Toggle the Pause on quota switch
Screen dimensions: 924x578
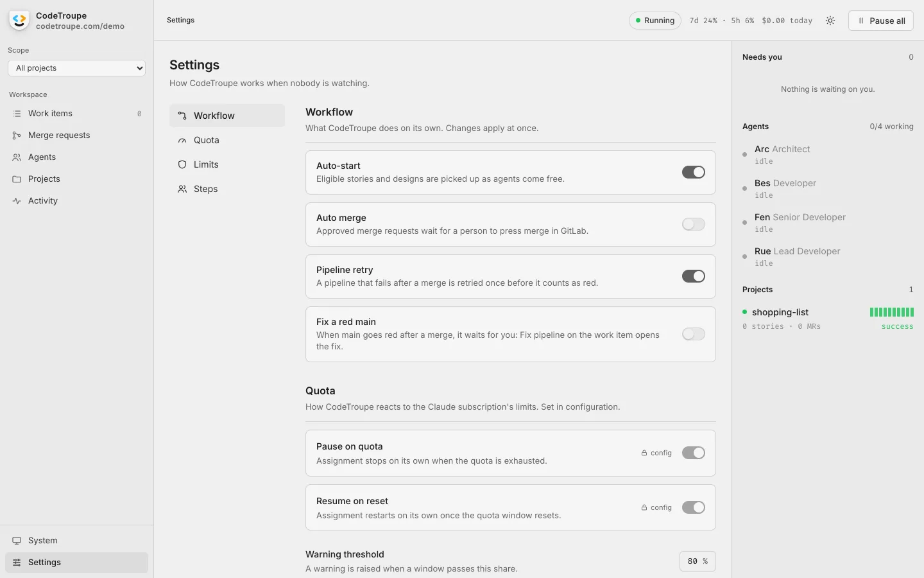click(694, 453)
